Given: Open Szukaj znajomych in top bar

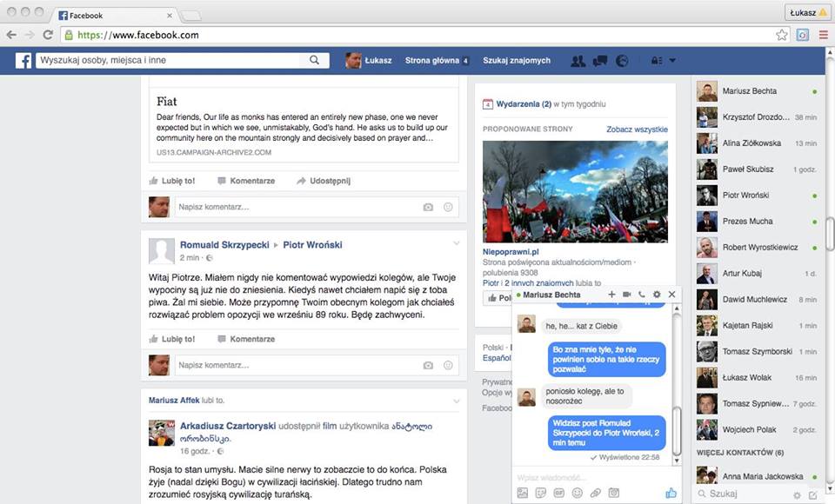Looking at the screenshot, I should 517,61.
